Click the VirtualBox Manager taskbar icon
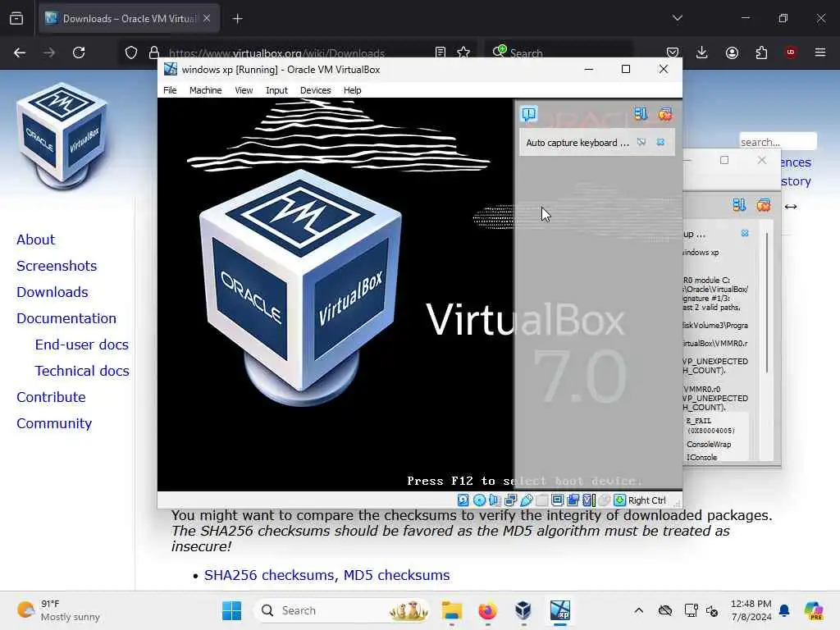Viewport: 840px width, 630px height. (x=523, y=610)
